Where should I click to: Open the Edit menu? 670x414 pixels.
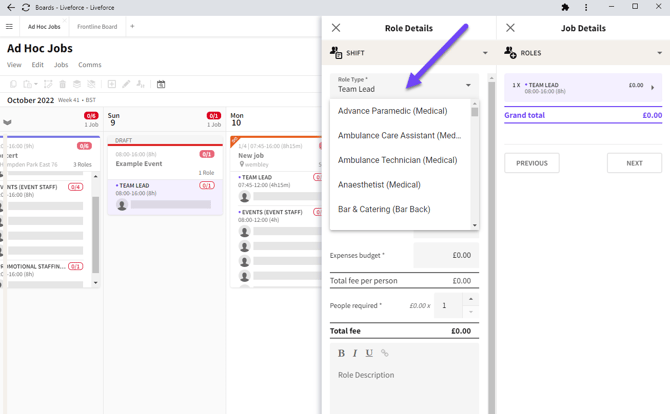pyautogui.click(x=38, y=65)
